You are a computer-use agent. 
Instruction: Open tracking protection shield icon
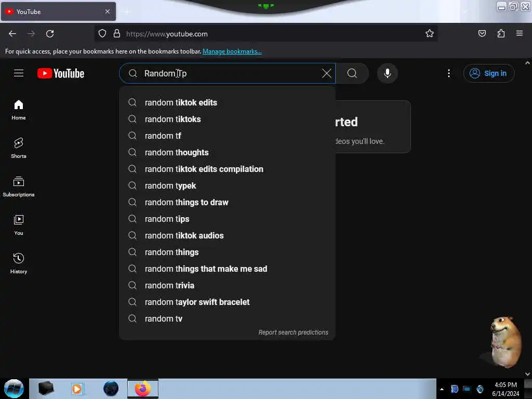(102, 34)
